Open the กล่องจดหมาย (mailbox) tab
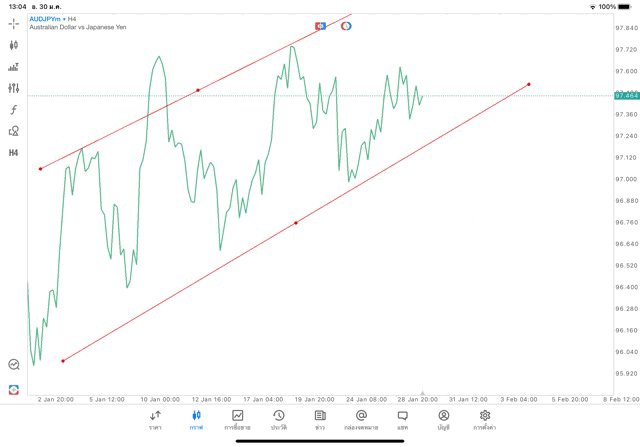This screenshot has width=640, height=447. click(x=361, y=419)
